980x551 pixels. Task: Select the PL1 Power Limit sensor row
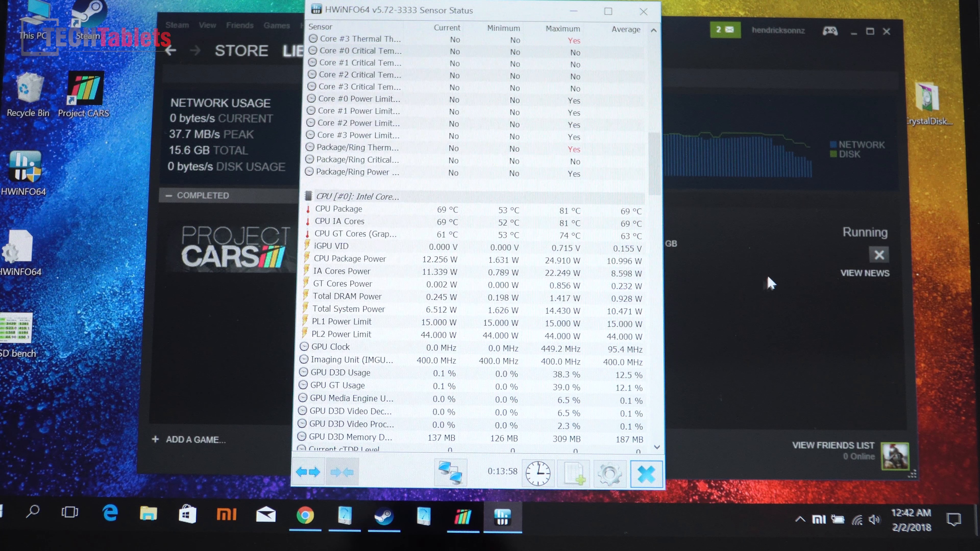click(473, 322)
